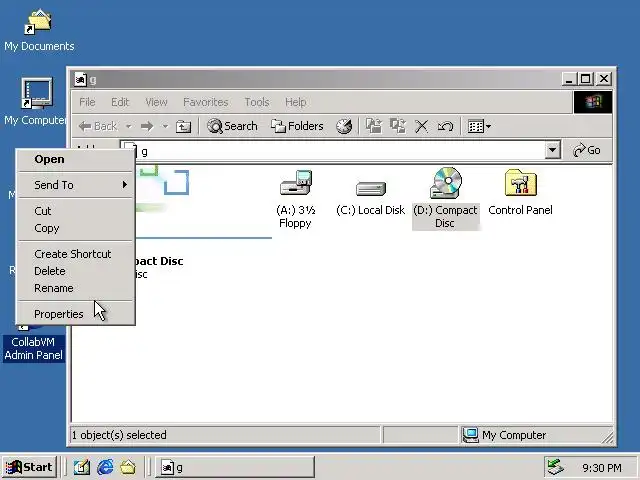Click the '1 object(s) selected' status text

click(x=119, y=435)
